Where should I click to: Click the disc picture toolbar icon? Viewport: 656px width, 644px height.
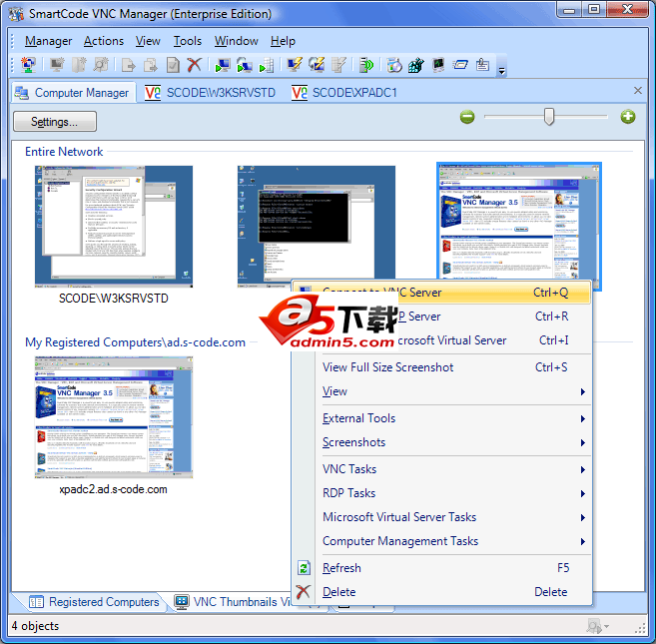394,65
